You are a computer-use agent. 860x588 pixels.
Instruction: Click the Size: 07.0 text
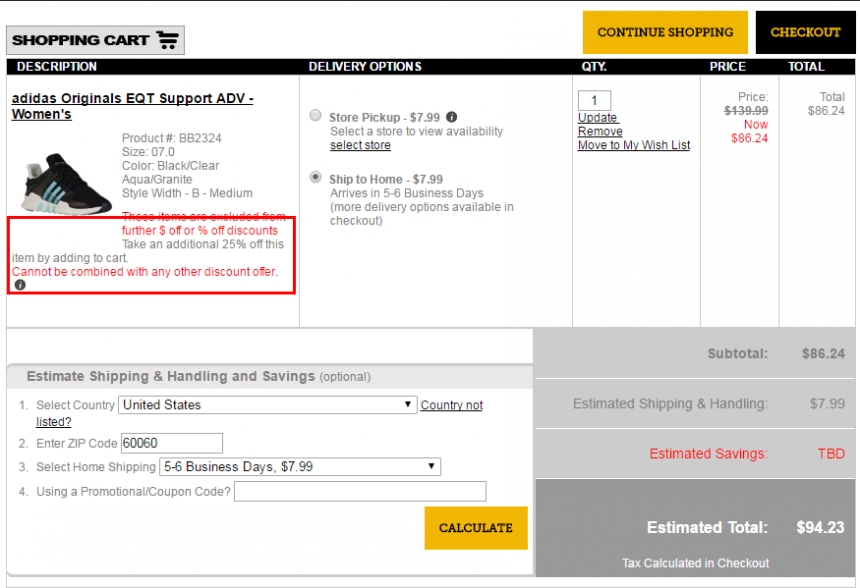pos(148,152)
